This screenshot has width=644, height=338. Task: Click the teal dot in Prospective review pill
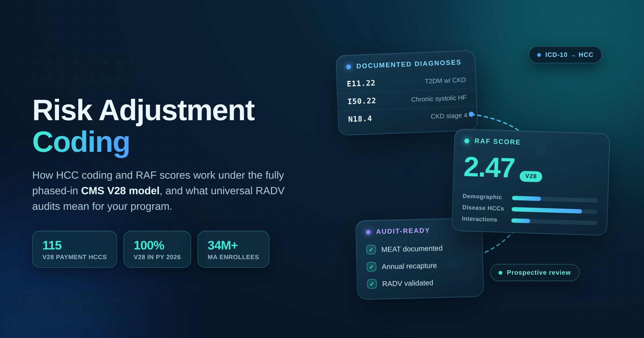500,273
